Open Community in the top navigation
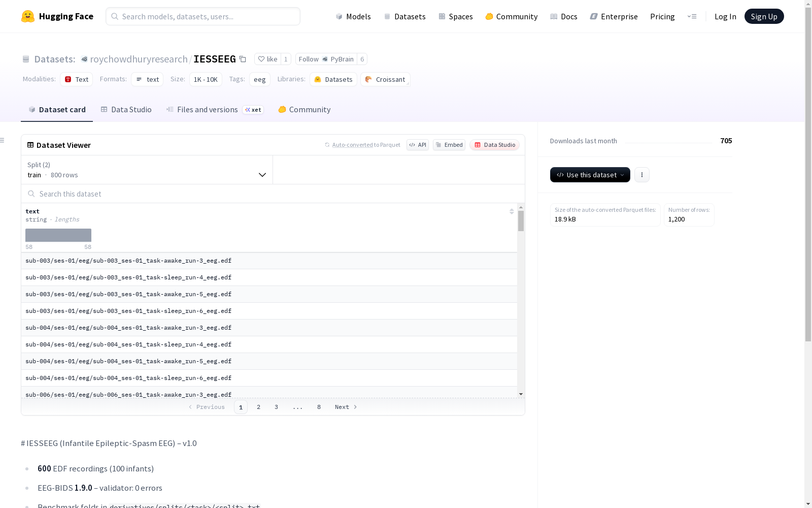 coord(512,16)
